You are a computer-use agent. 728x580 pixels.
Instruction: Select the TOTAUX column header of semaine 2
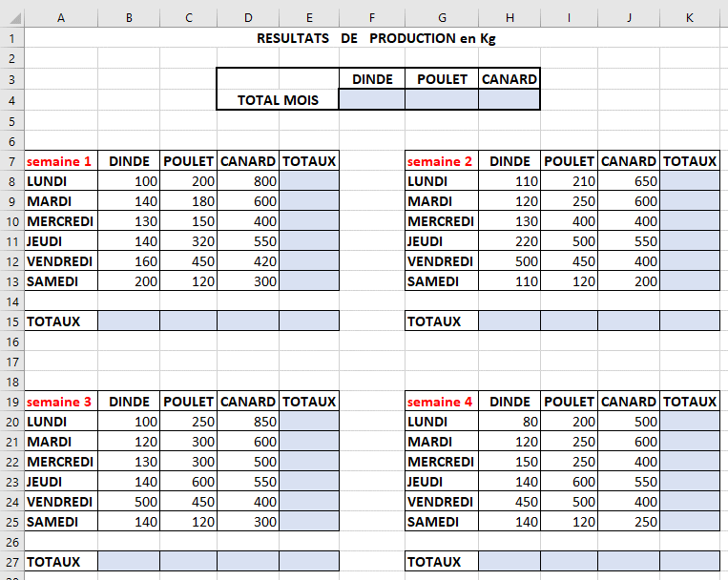click(x=690, y=161)
